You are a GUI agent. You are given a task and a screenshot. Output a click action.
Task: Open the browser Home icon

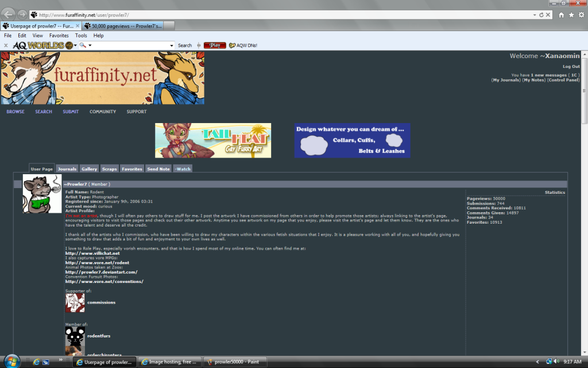pyautogui.click(x=561, y=14)
